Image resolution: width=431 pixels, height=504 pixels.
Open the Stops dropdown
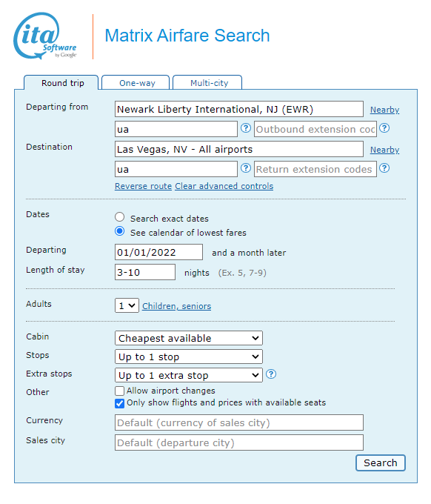click(x=189, y=357)
